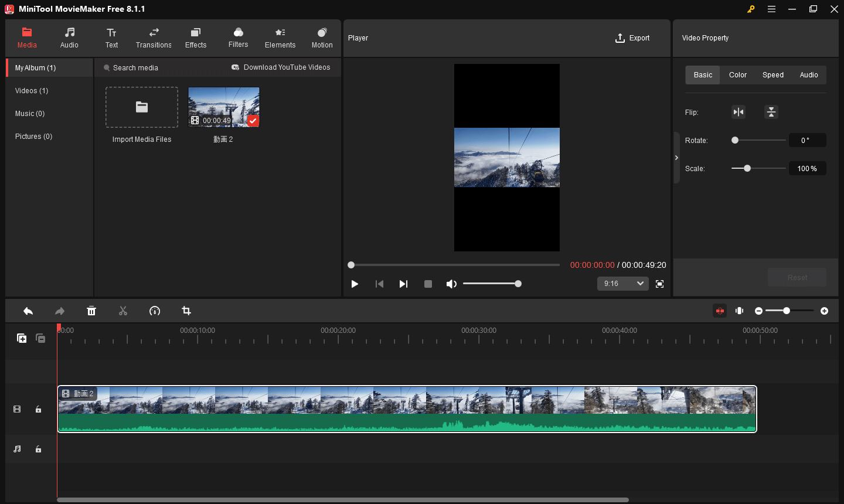Remove empty tracks

click(40, 338)
